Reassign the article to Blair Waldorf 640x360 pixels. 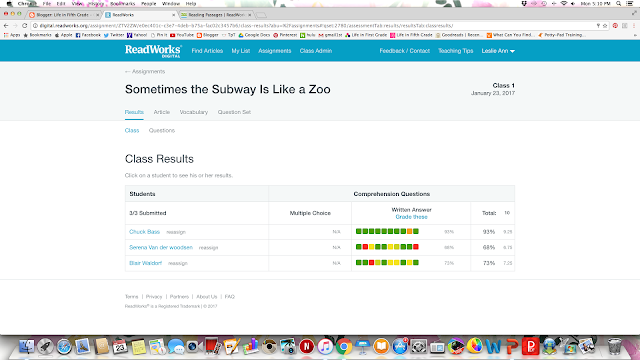[178, 263]
